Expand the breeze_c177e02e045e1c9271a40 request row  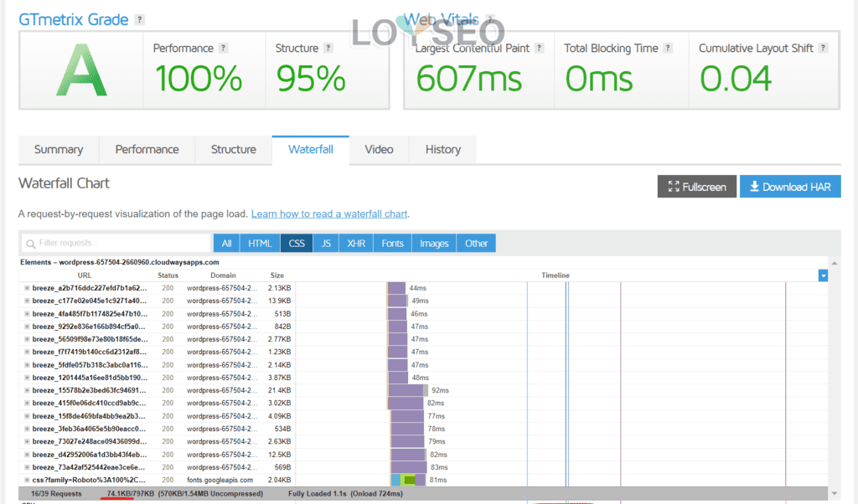click(x=27, y=301)
